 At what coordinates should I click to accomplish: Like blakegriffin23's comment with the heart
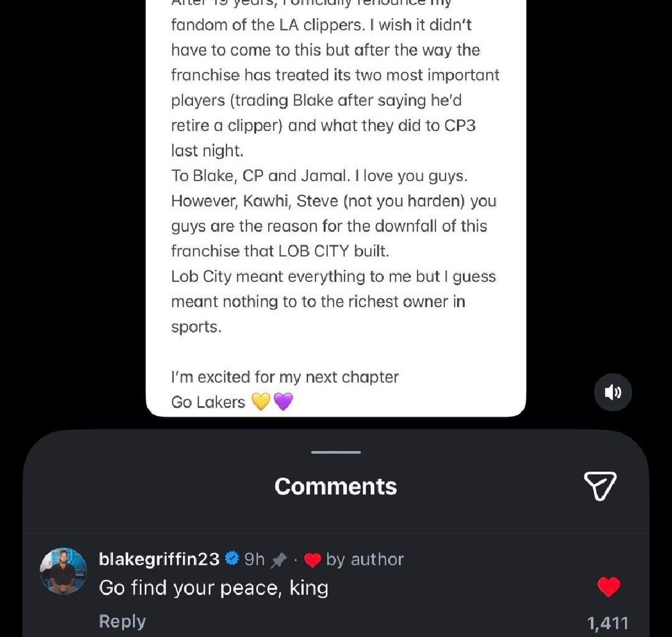[609, 586]
